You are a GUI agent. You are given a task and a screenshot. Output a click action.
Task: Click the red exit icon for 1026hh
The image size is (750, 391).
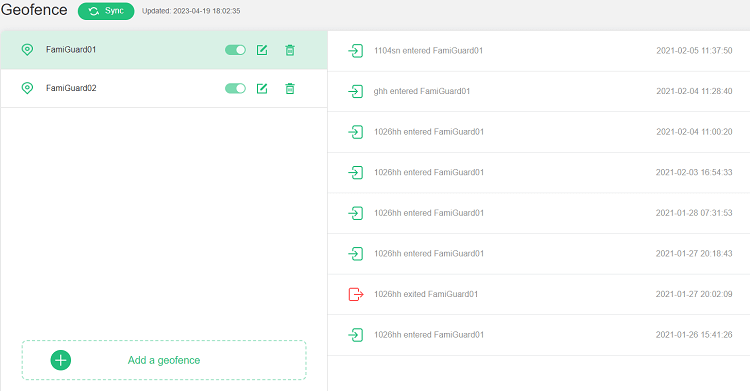356,294
